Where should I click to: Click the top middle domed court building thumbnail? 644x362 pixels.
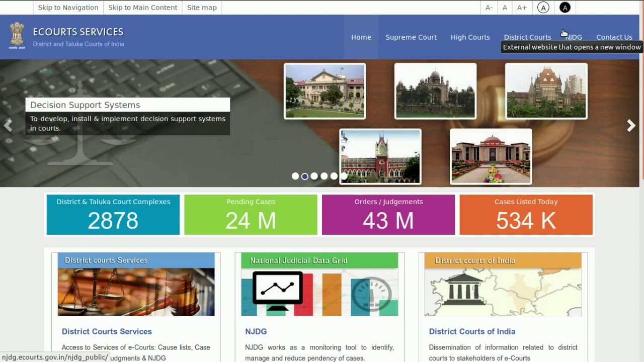tap(435, 91)
